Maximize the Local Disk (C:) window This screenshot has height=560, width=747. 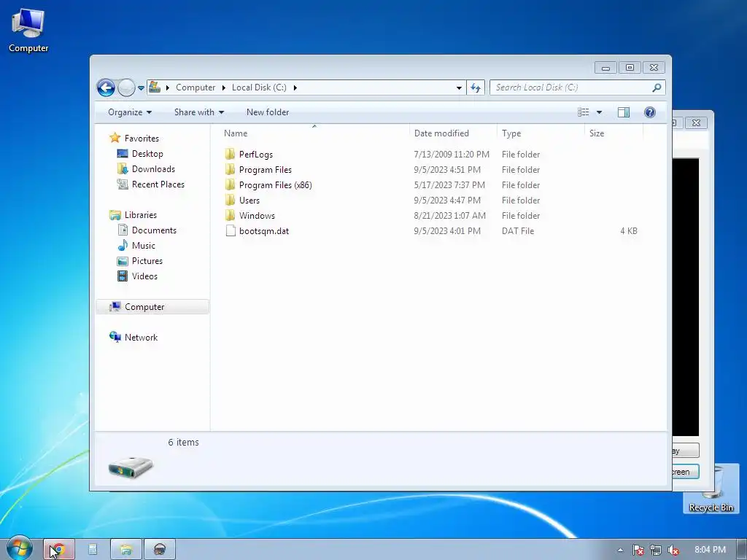pos(630,68)
